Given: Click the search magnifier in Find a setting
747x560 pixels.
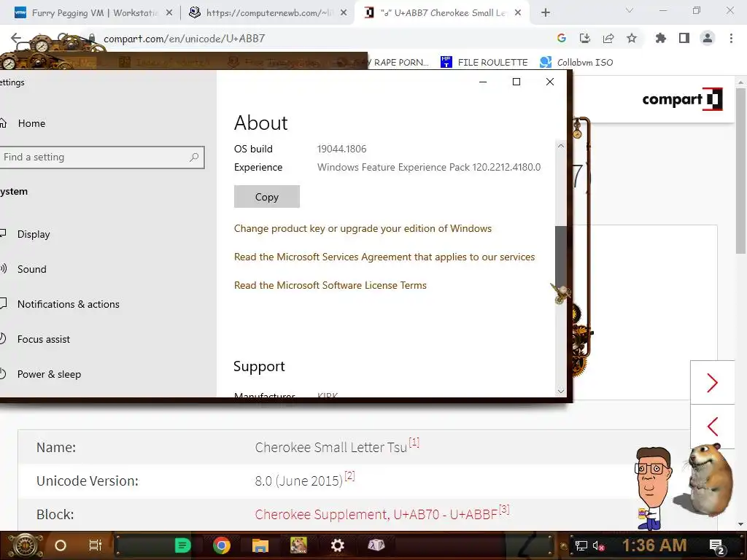Looking at the screenshot, I should 194,157.
